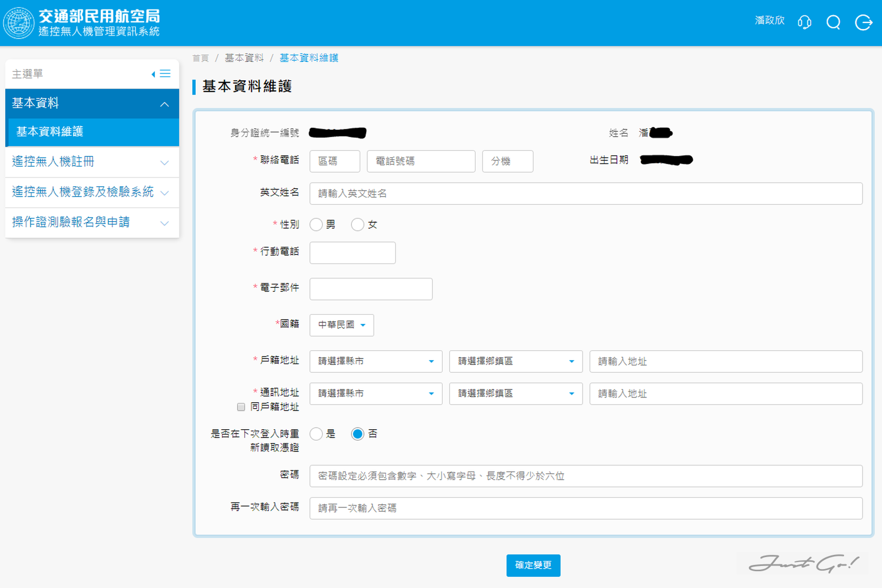Click 基本資料 breadcrumb link

coord(244,58)
